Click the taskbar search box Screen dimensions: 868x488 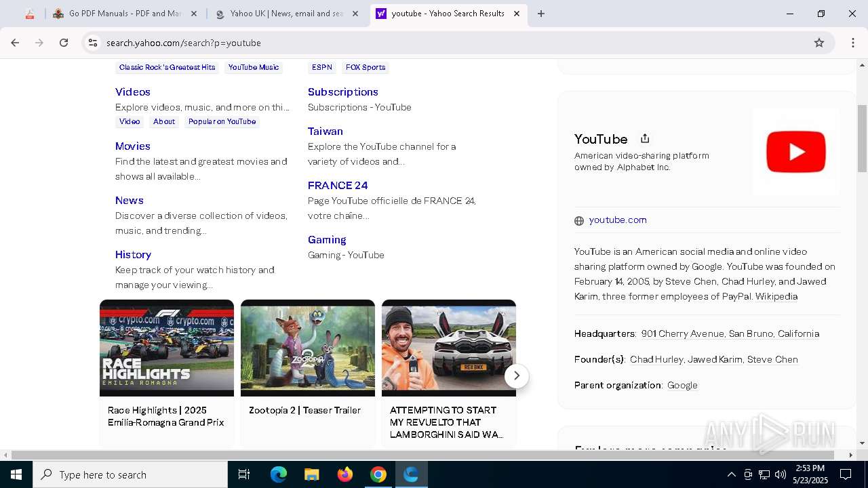click(x=130, y=474)
